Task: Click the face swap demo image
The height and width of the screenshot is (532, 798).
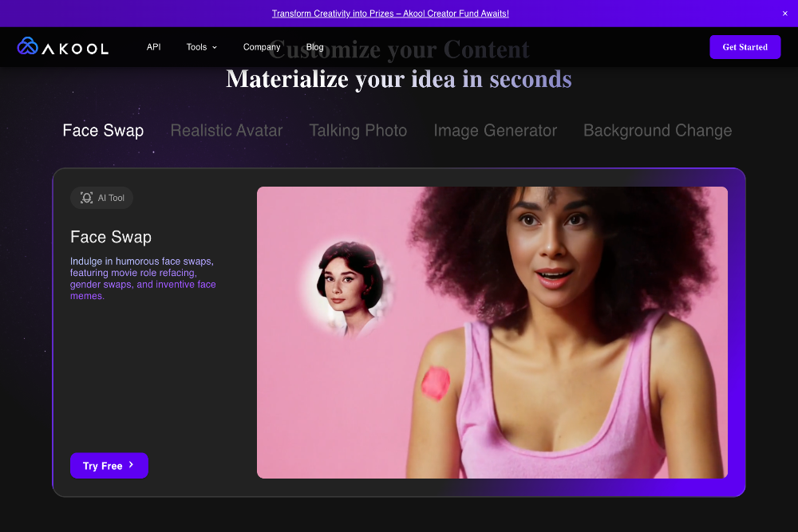Action: [x=492, y=333]
